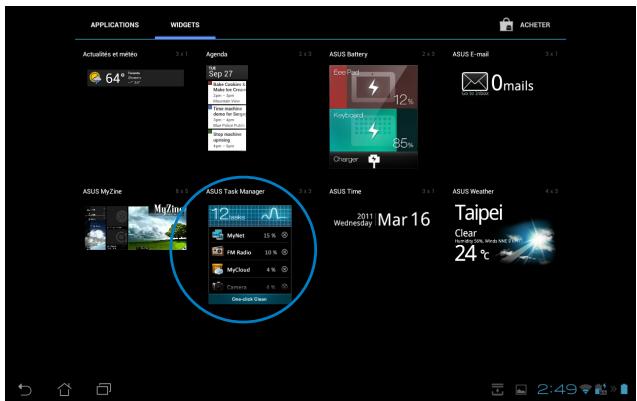Click the 'ASUS Weather' label
This screenshot has height=401, width=637.
[x=473, y=191]
